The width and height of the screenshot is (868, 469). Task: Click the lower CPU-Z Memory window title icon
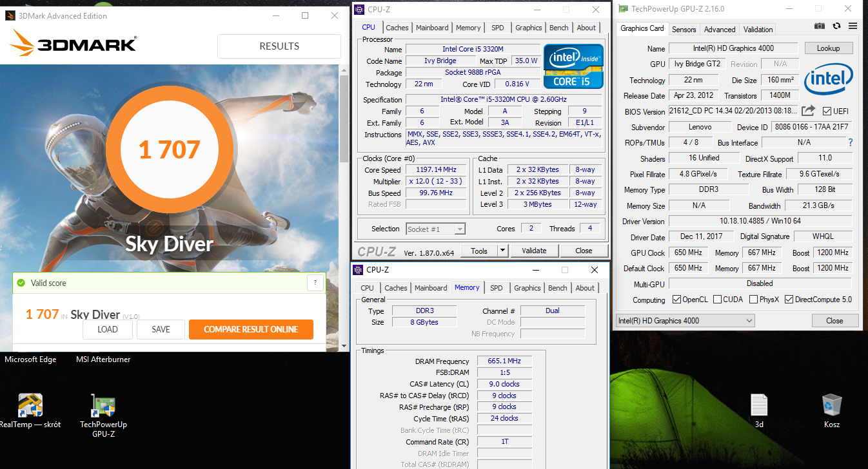pos(359,270)
